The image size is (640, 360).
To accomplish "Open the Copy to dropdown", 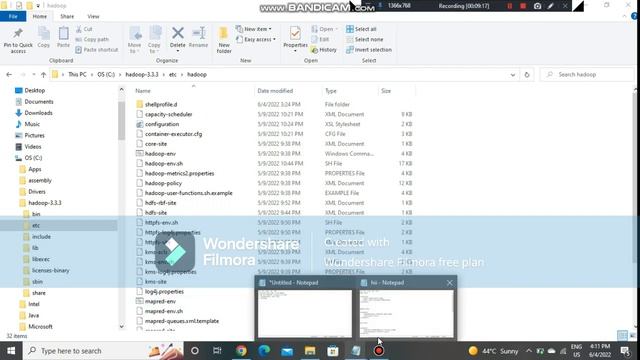I will pos(154,40).
